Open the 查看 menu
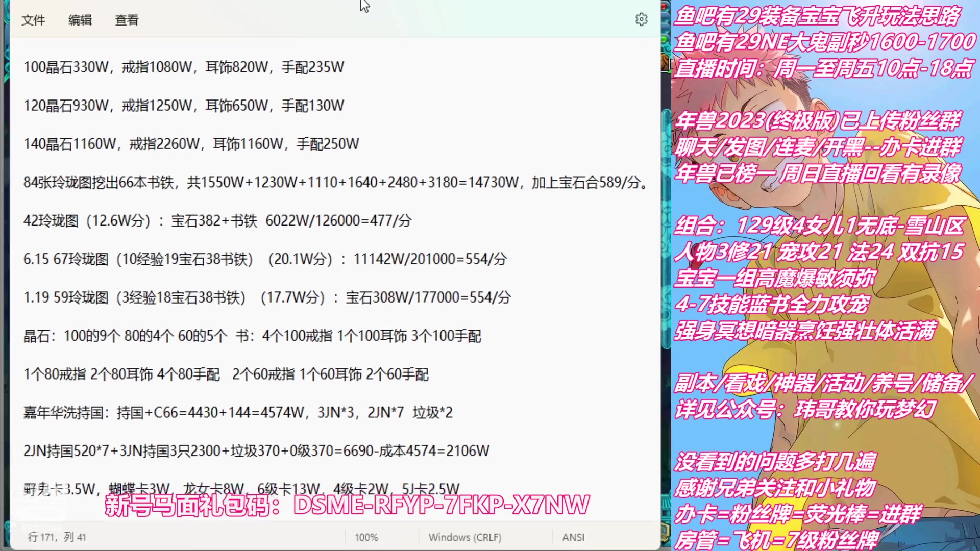Viewport: 980px width, 551px height. tap(127, 20)
